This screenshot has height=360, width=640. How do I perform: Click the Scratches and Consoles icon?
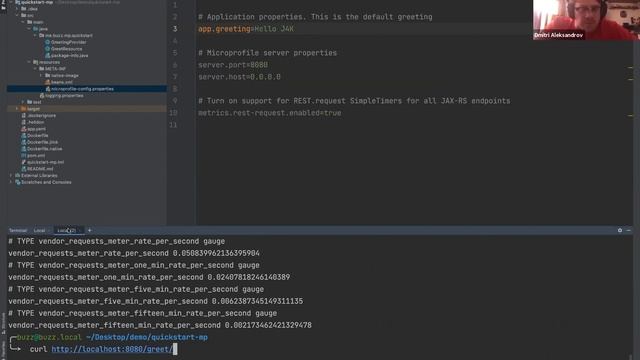(x=18, y=182)
